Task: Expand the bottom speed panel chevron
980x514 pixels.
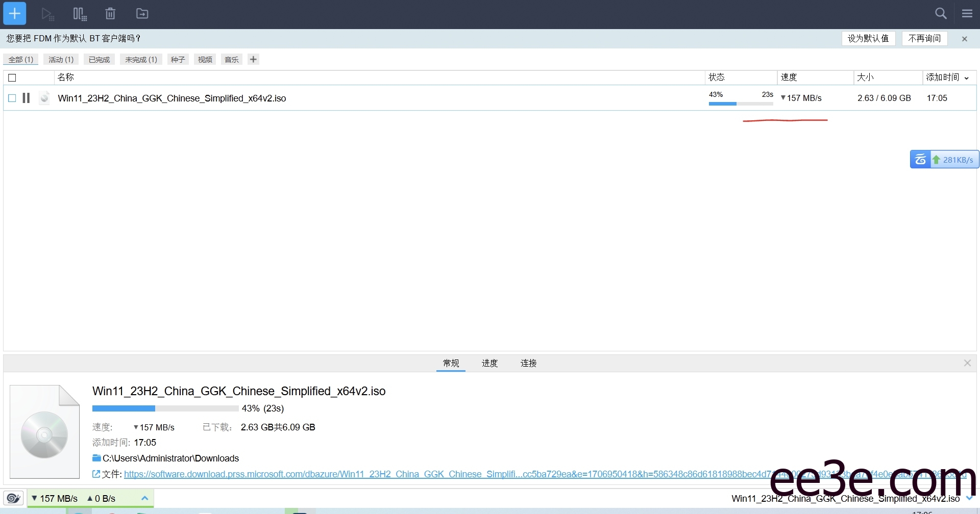Action: 145,498
